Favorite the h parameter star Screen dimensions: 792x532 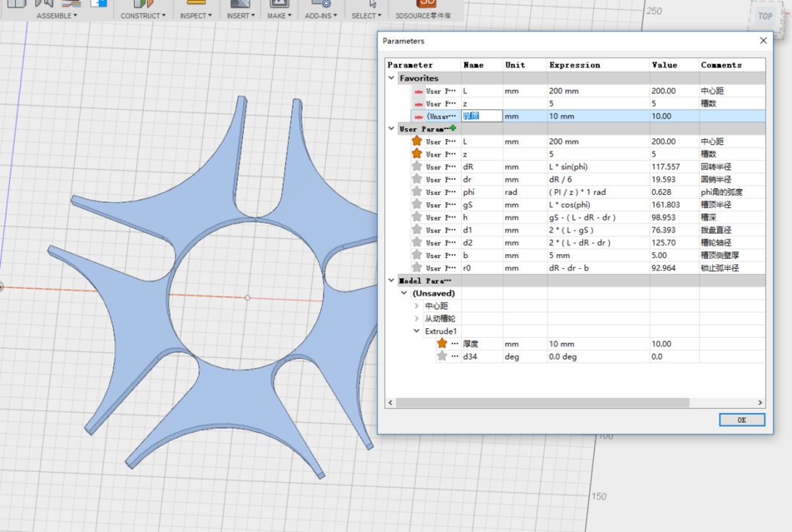click(x=417, y=217)
